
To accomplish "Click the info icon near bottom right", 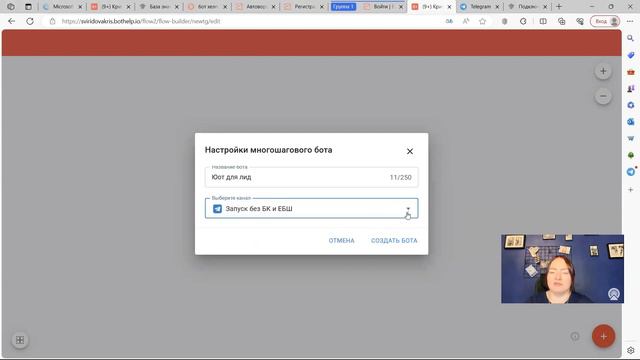I will (x=575, y=336).
